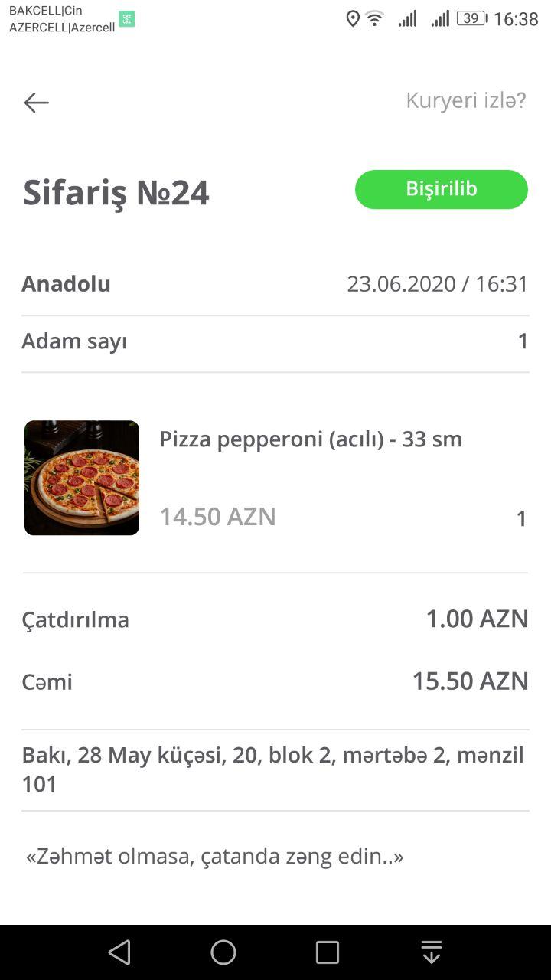Tap the 14.50 AZN pizza price
This screenshot has width=551, height=980.
pos(217,517)
